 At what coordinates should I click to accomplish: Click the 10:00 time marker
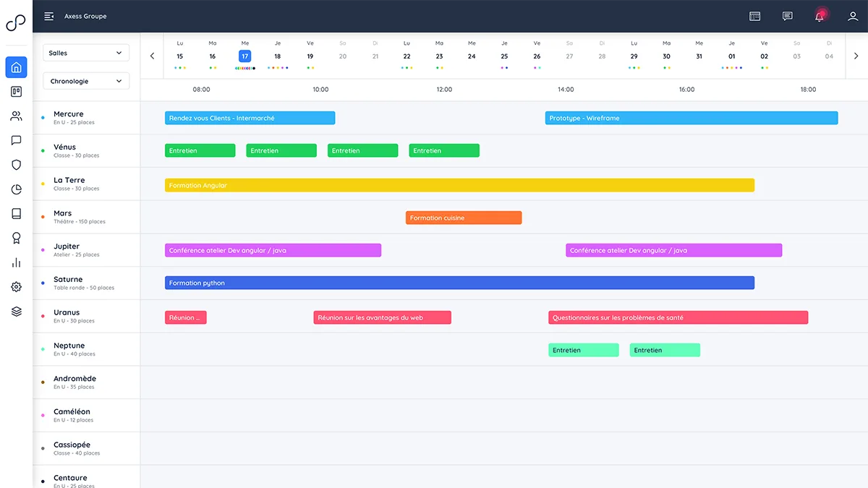click(320, 90)
